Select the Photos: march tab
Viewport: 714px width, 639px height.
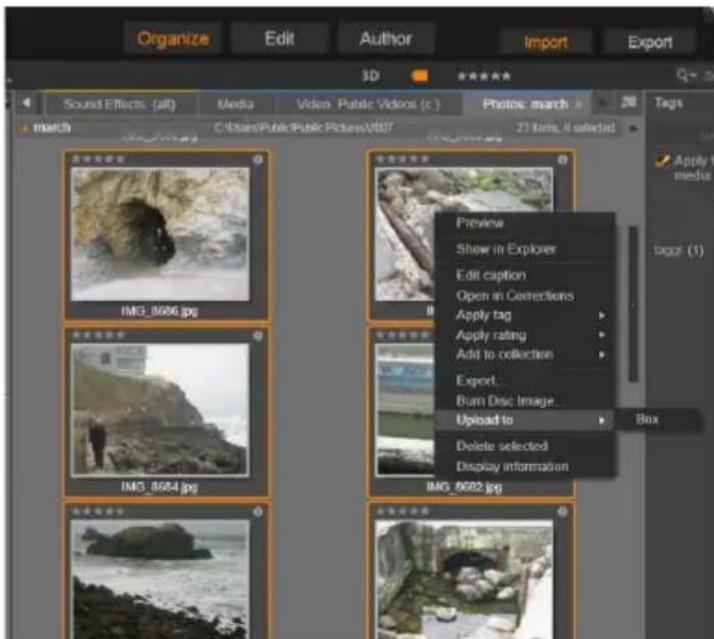click(x=525, y=104)
